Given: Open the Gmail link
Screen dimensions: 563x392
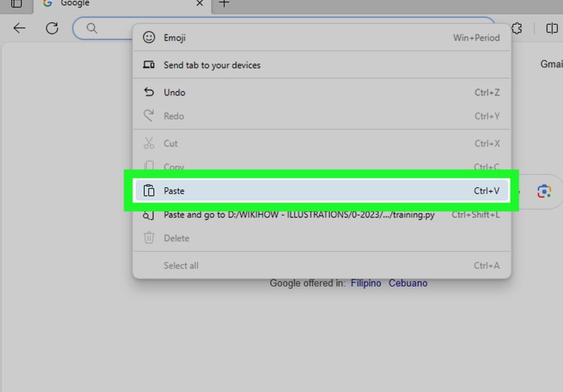Looking at the screenshot, I should click(551, 64).
